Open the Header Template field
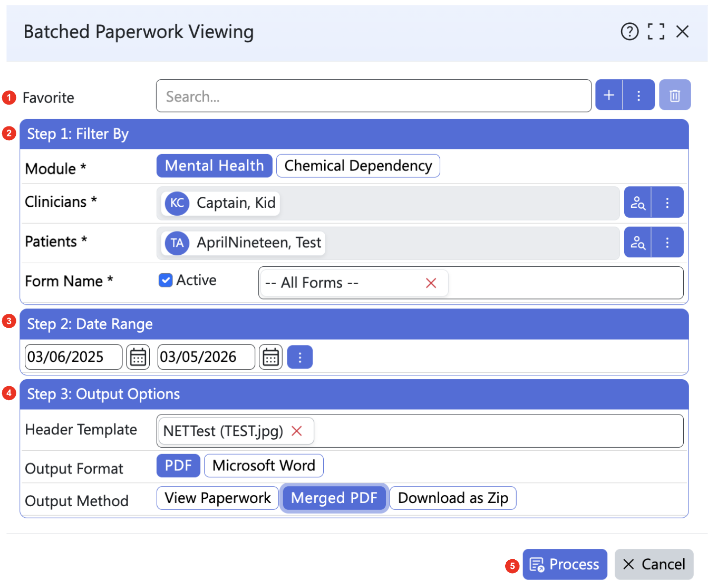 [420, 431]
